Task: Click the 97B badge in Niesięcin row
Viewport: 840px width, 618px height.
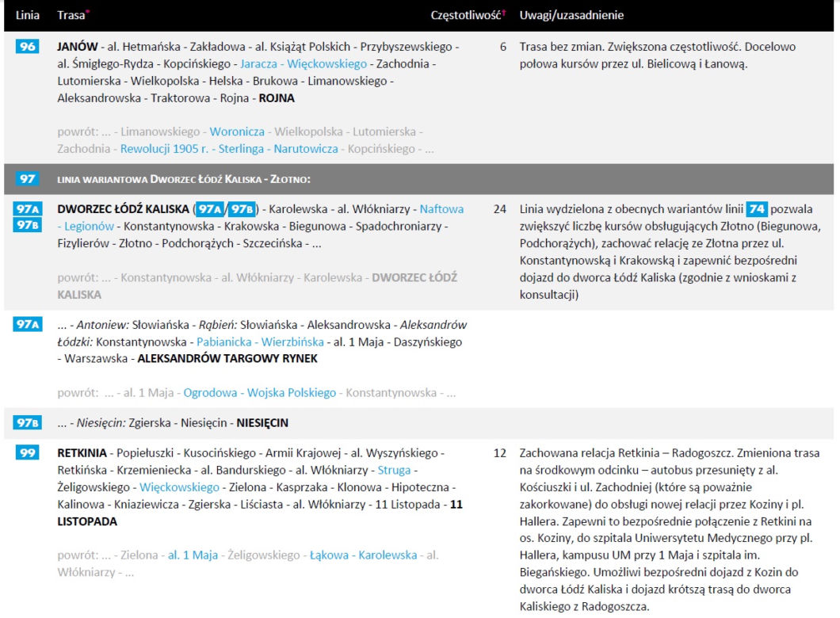Action: (x=27, y=423)
